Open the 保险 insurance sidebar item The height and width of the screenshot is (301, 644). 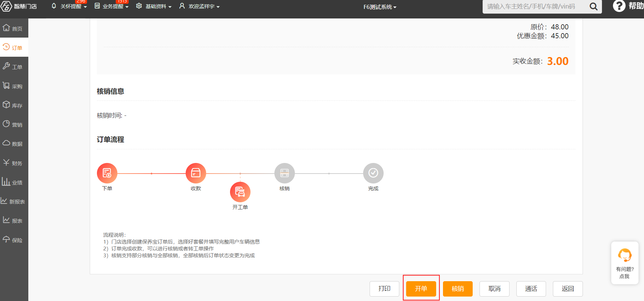pos(14,240)
